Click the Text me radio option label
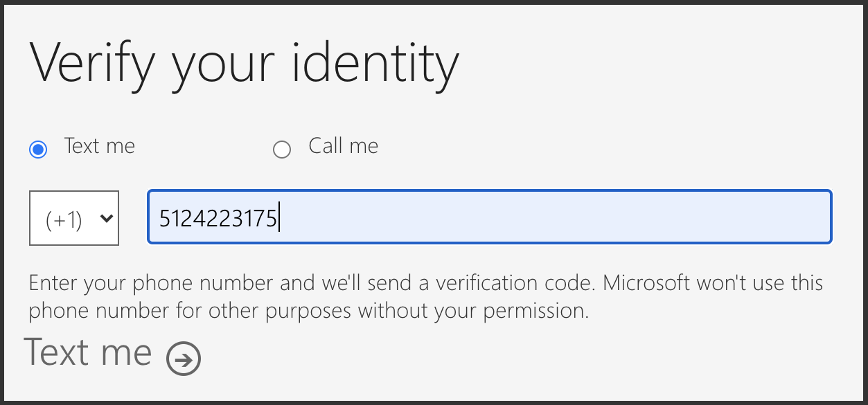Viewport: 868px width, 405px height. pos(99,146)
